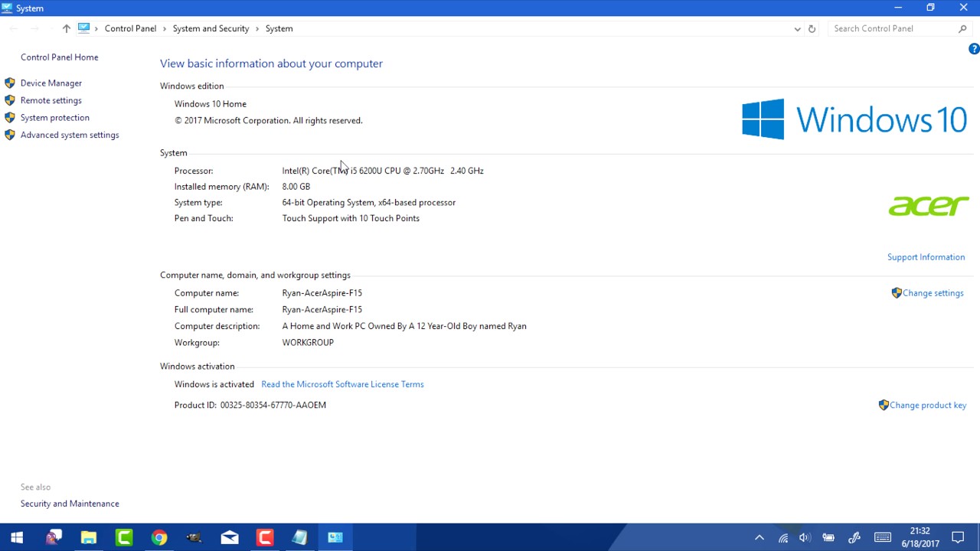The image size is (980, 551).
Task: Open Control Panel Home
Action: click(x=59, y=57)
